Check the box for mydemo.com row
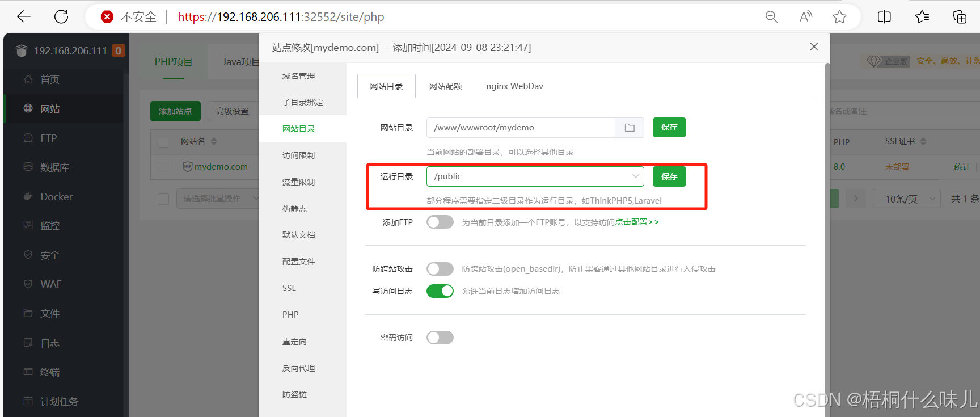 [x=163, y=167]
